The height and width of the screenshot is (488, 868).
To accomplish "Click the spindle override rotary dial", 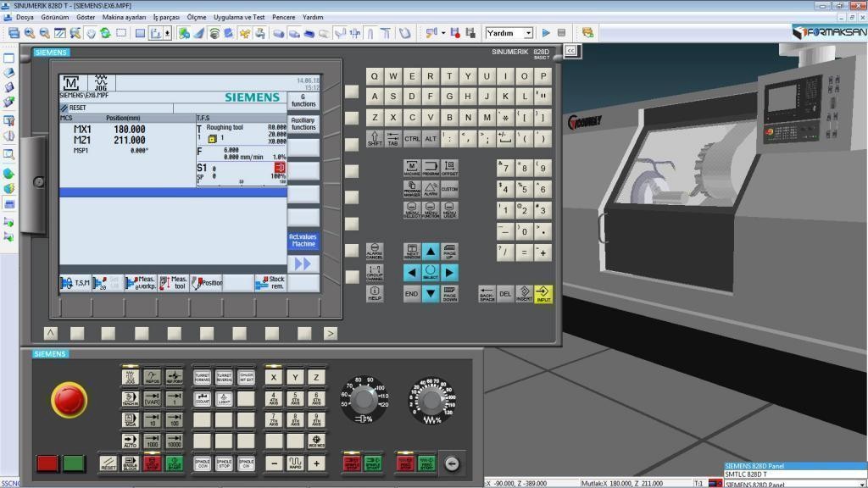I will [364, 397].
